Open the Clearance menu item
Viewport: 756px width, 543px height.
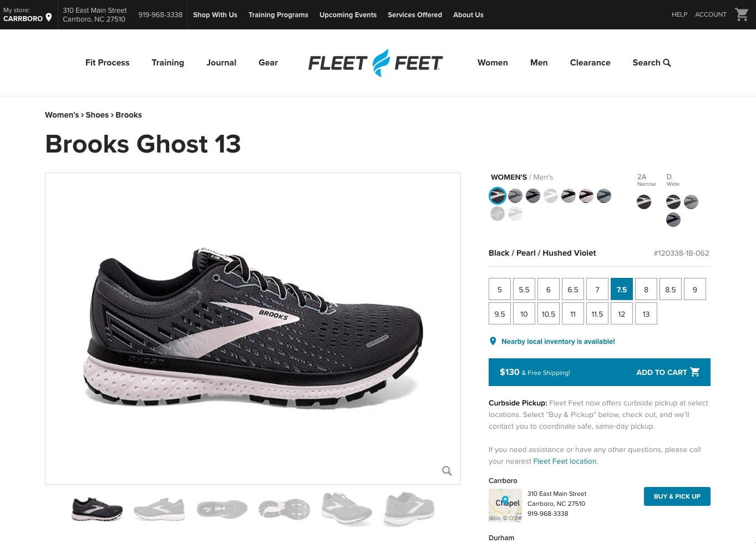pyautogui.click(x=590, y=63)
